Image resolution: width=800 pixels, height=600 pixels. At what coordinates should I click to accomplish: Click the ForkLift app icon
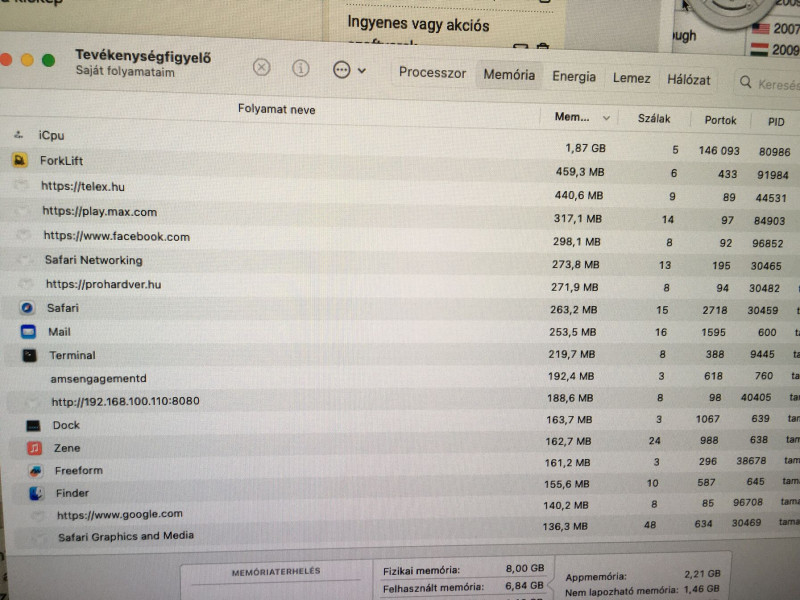click(20, 160)
